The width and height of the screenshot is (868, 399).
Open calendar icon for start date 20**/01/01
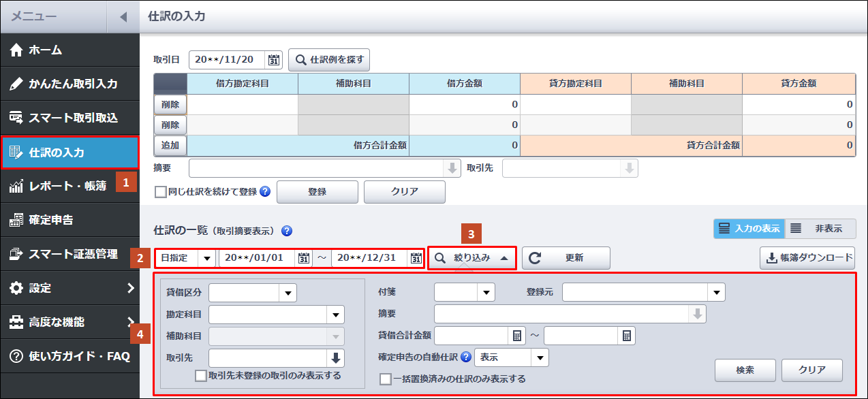tap(304, 259)
